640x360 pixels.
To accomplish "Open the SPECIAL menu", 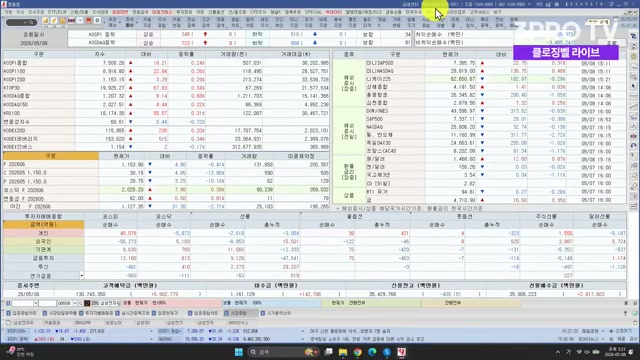I will coord(313,12).
